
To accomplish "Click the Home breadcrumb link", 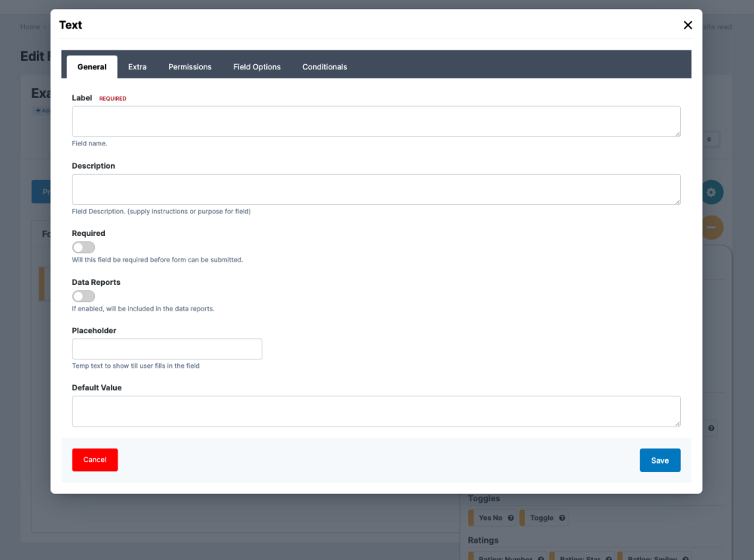I will 30,27.
